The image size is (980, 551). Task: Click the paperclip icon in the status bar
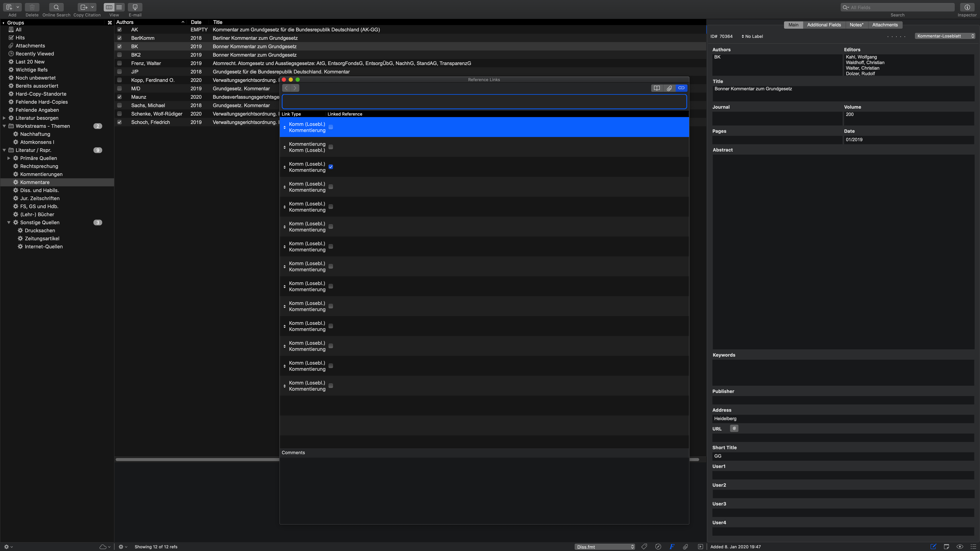(x=686, y=547)
